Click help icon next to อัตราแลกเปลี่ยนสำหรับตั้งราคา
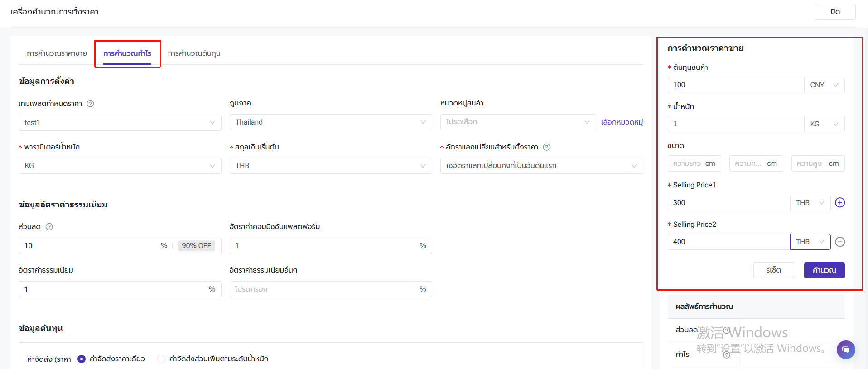Screen dimensions: 868x369 click(546, 147)
